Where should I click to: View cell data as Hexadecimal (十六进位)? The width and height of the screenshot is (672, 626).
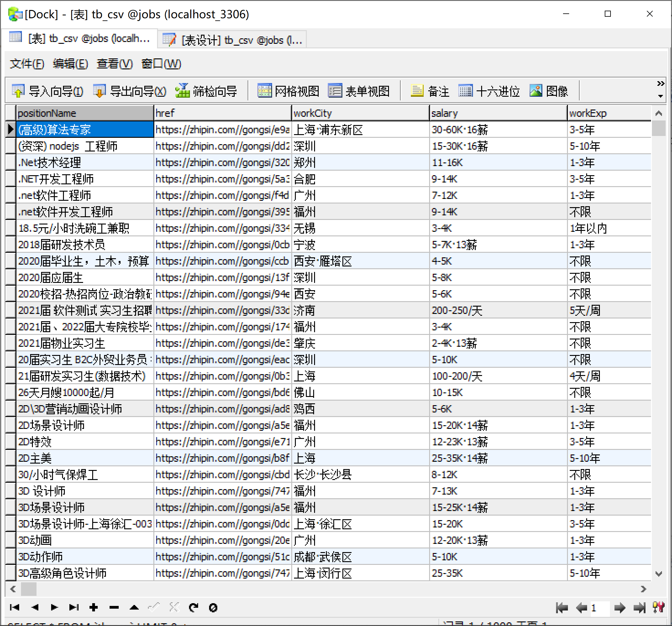point(489,90)
